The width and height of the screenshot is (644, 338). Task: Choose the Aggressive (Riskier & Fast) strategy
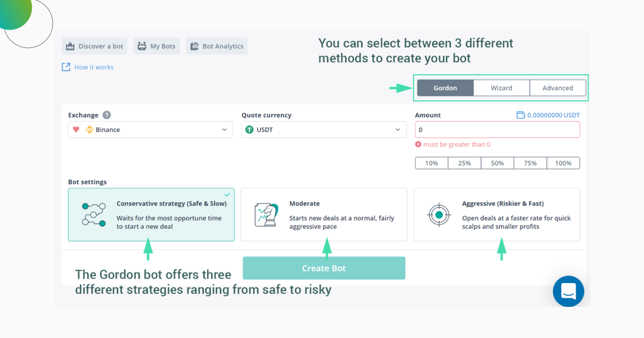click(496, 215)
